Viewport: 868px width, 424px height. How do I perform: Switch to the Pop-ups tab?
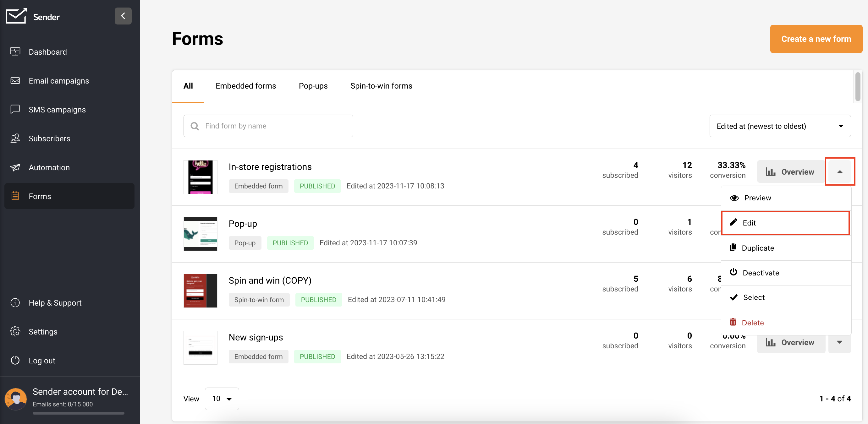coord(313,86)
